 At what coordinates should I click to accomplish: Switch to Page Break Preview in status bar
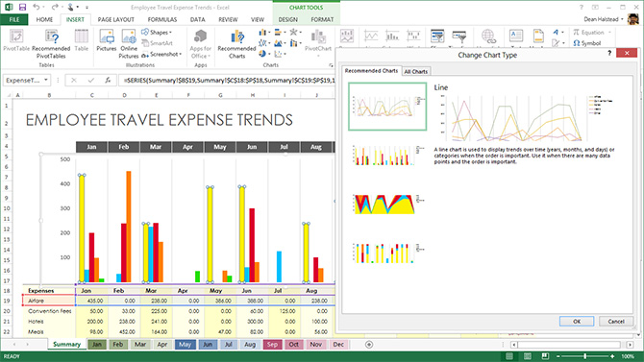pos(545,356)
